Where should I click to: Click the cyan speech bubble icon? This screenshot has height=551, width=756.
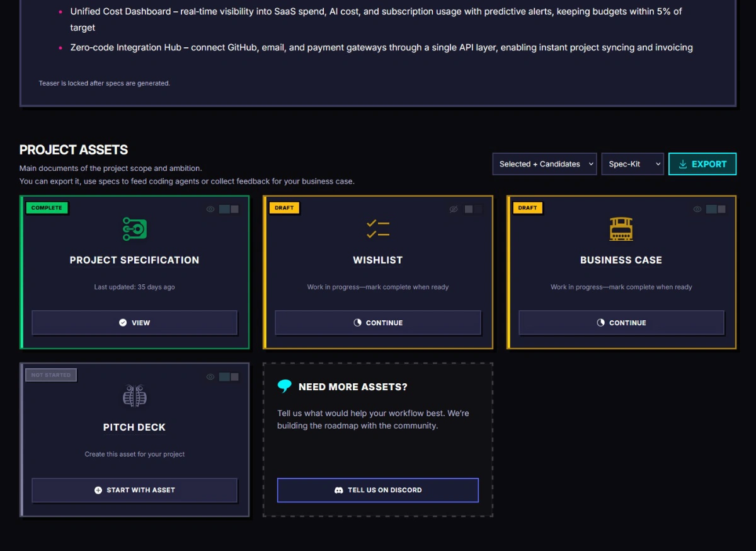click(285, 386)
